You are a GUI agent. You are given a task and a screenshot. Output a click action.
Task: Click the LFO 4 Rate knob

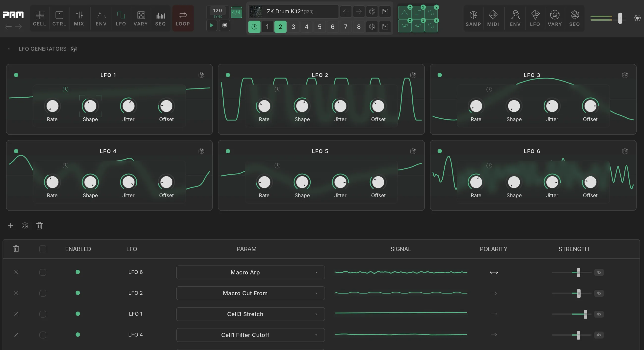click(x=52, y=182)
